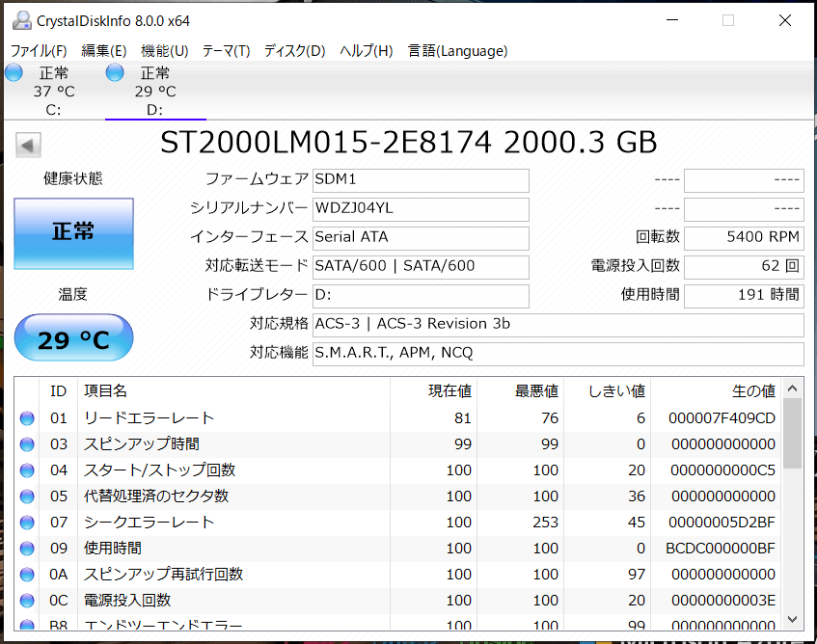The height and width of the screenshot is (644, 817).
Task: Click the D: drive blue status orb
Action: click(115, 72)
